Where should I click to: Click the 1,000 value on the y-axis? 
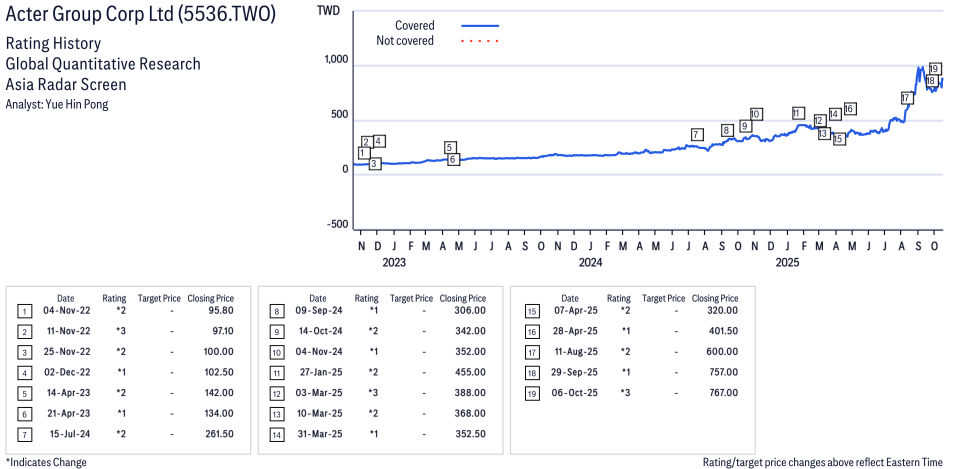coord(334,60)
